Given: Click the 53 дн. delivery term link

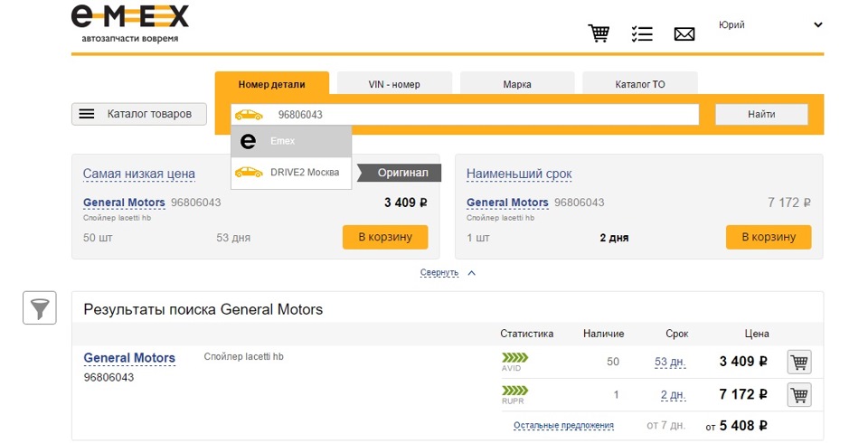Looking at the screenshot, I should [x=670, y=363].
